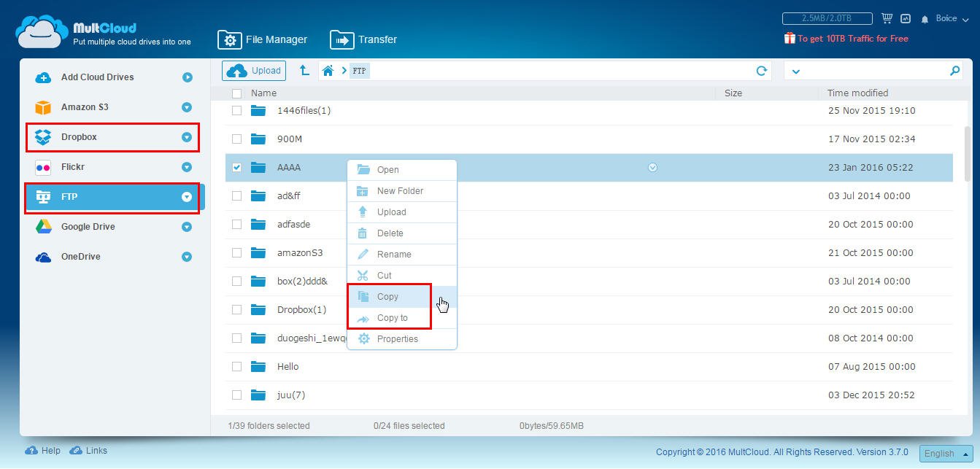980x469 pixels.
Task: Check the 1446files(1) folder checkbox
Action: pos(236,111)
